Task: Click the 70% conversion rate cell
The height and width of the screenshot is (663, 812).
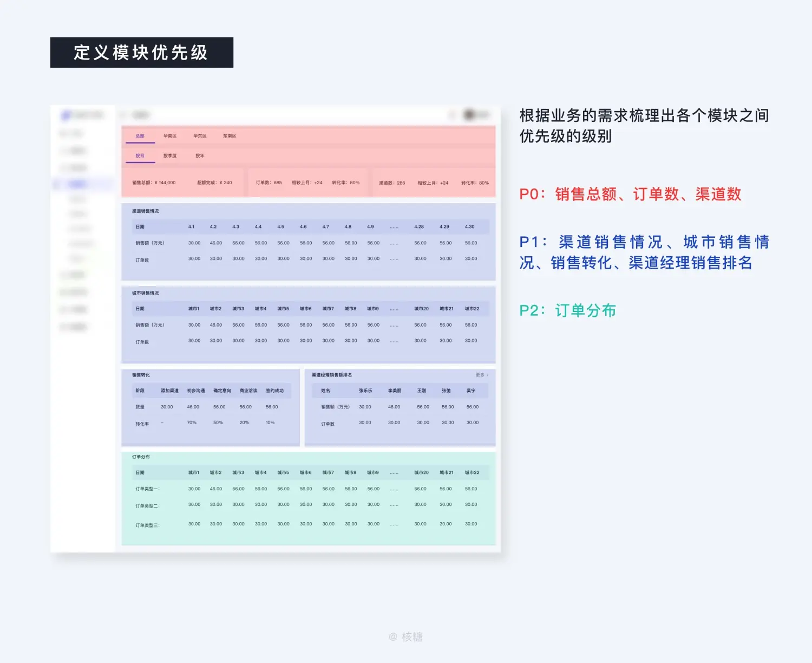Action: point(192,422)
